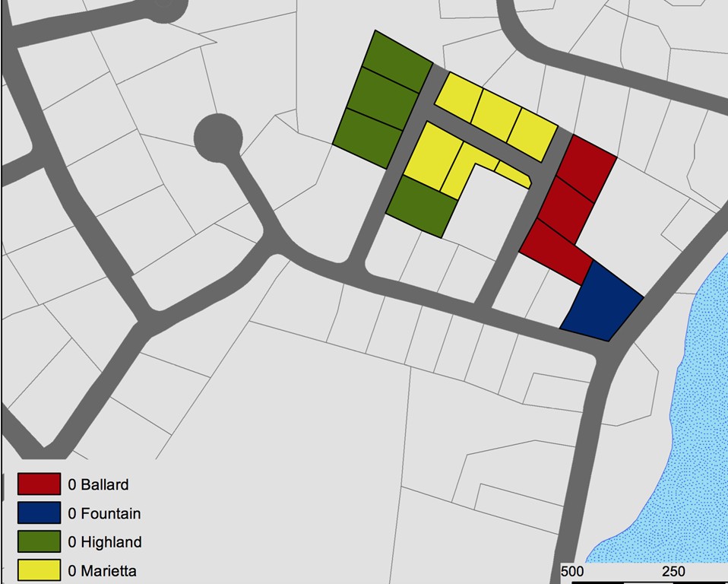Select the '0 Ballard' legend label
This screenshot has height=584, width=728.
tap(99, 484)
